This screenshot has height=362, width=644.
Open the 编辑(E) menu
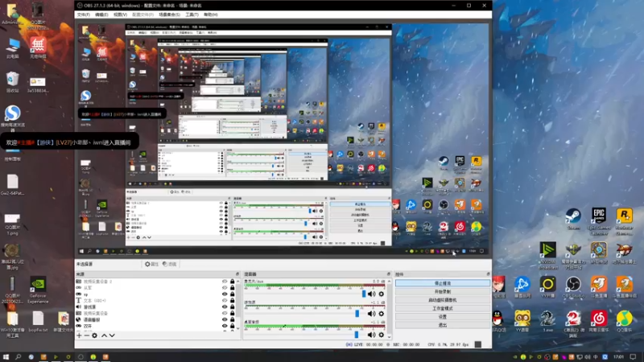click(x=101, y=14)
